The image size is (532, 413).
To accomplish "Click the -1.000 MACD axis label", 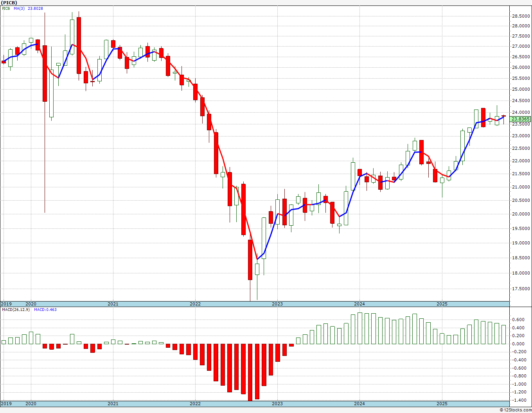I will 518,384.
